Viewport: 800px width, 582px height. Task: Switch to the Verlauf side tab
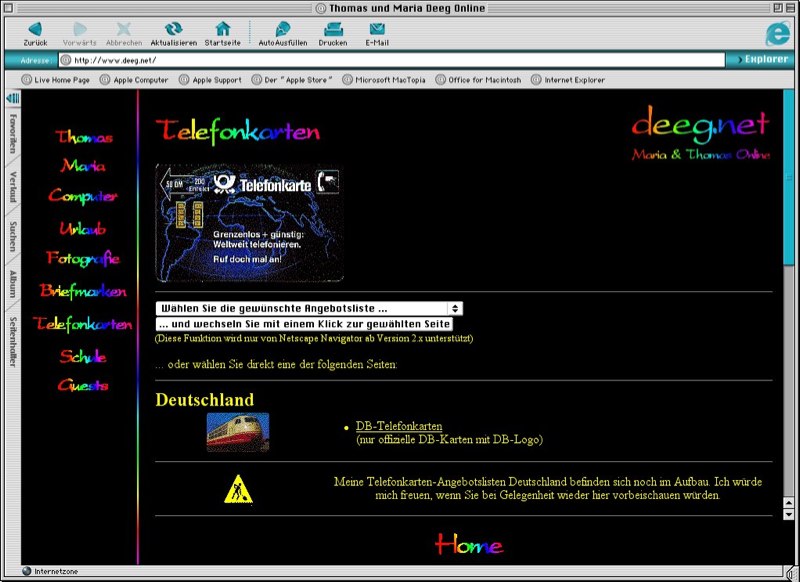click(12, 187)
